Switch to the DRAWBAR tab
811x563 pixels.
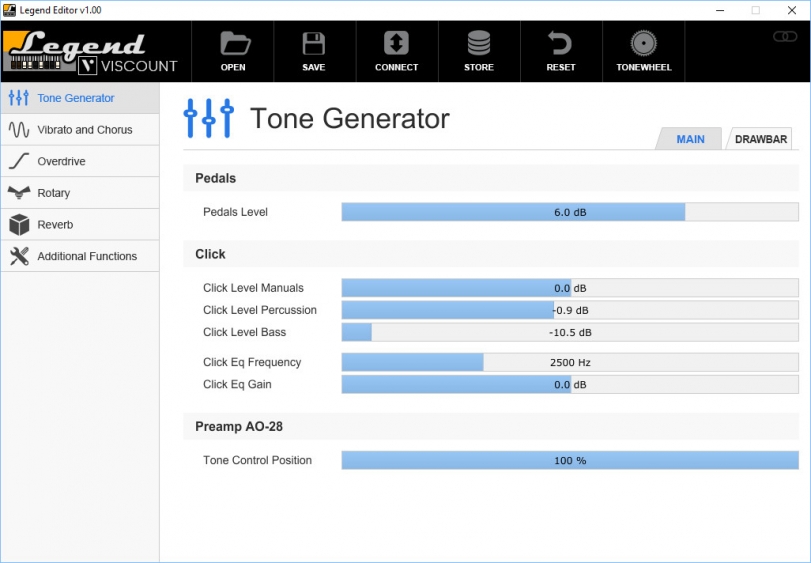pyautogui.click(x=760, y=139)
